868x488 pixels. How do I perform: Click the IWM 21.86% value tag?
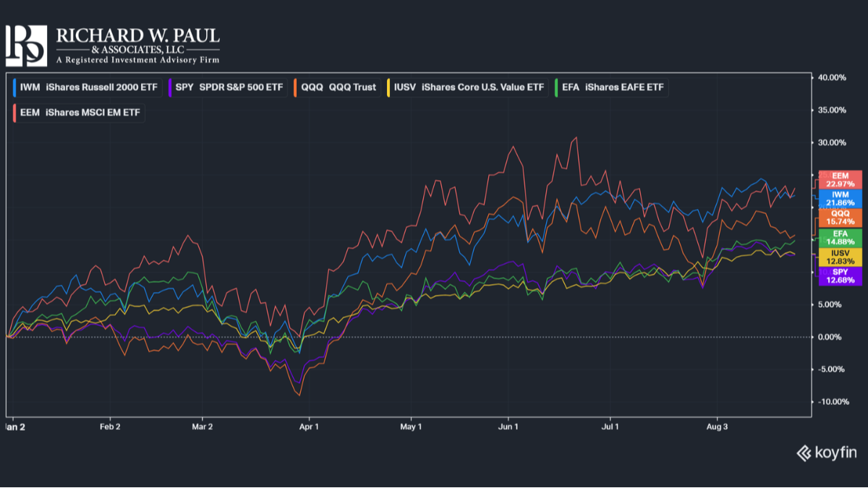839,199
